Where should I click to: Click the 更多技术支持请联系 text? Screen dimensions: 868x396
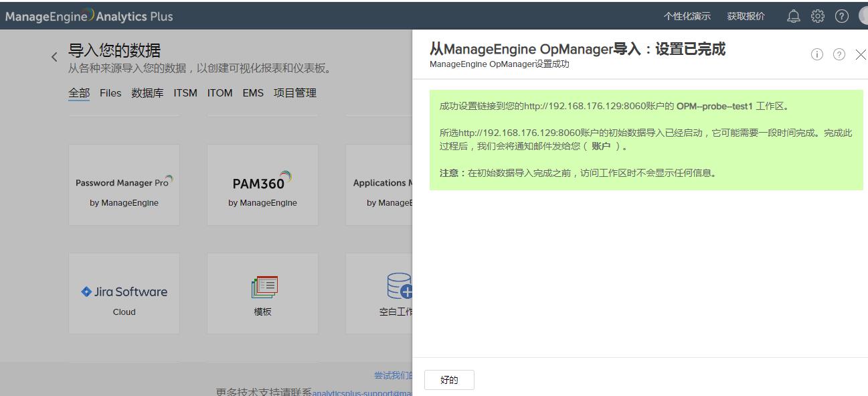(x=264, y=392)
